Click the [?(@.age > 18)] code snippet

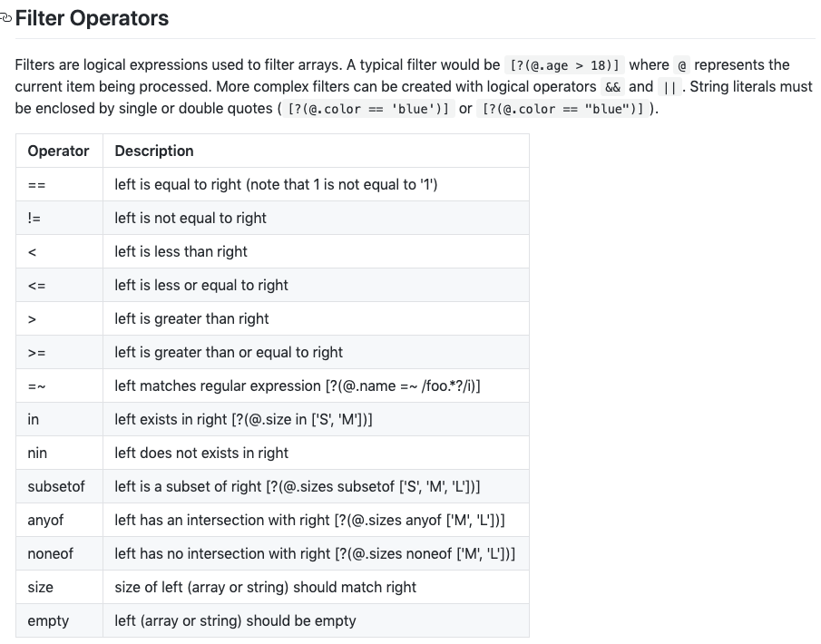565,65
